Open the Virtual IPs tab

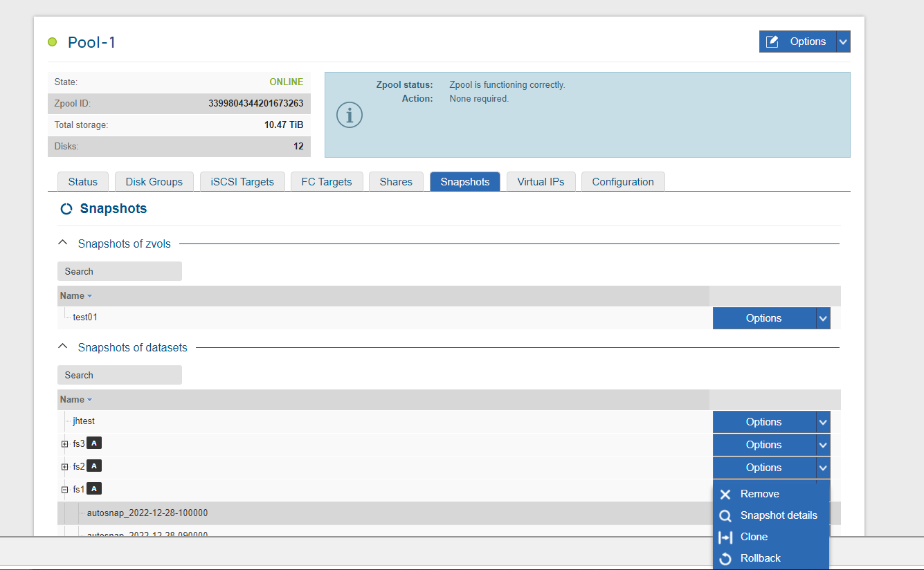(x=541, y=182)
